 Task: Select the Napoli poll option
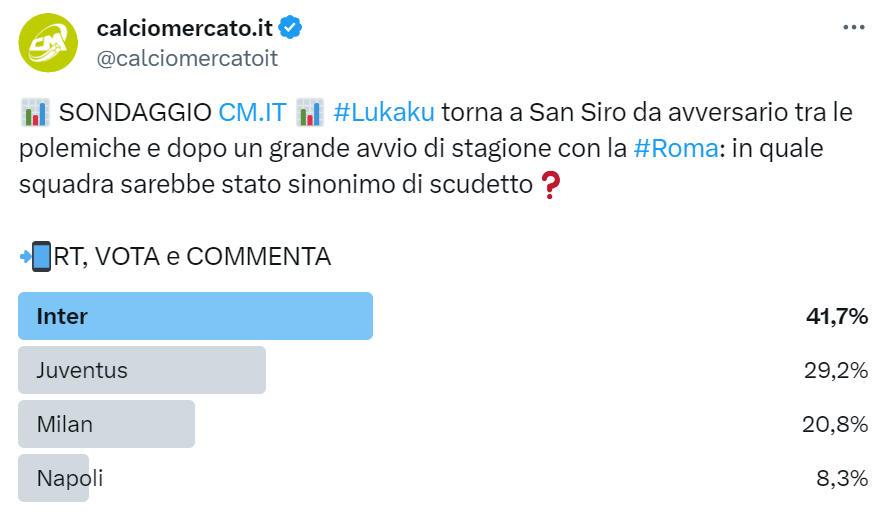click(69, 478)
